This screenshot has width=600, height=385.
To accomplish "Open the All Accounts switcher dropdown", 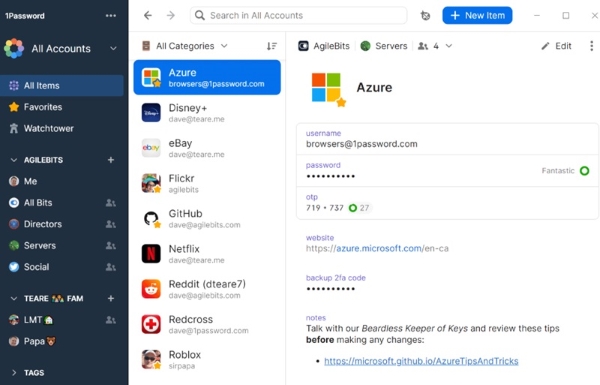I will (x=61, y=49).
